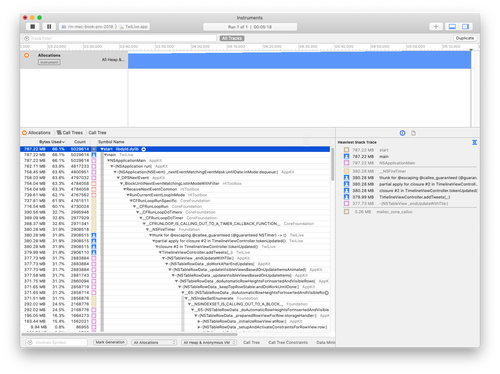Click user-code icon on main row
500x374 pixels.
(x=94, y=155)
